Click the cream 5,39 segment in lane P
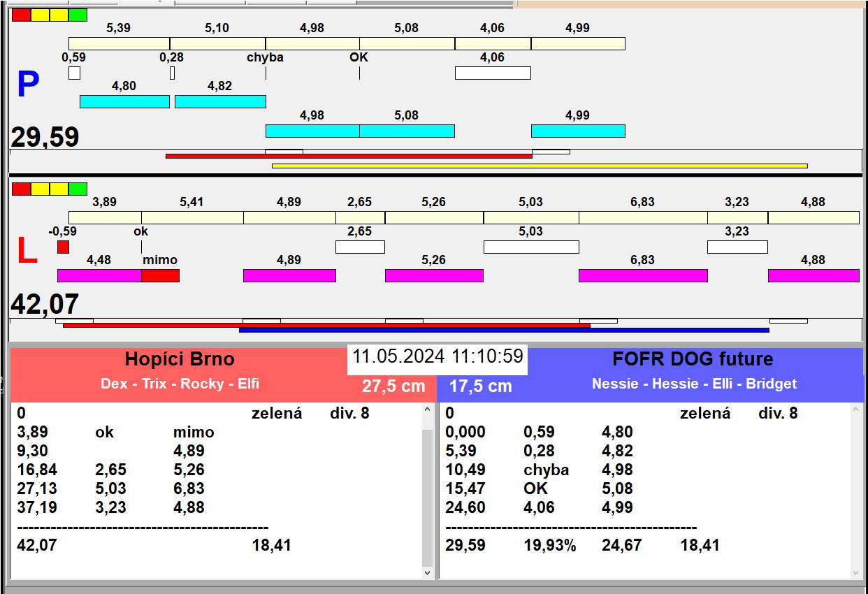This screenshot has height=594, width=868. [x=119, y=43]
